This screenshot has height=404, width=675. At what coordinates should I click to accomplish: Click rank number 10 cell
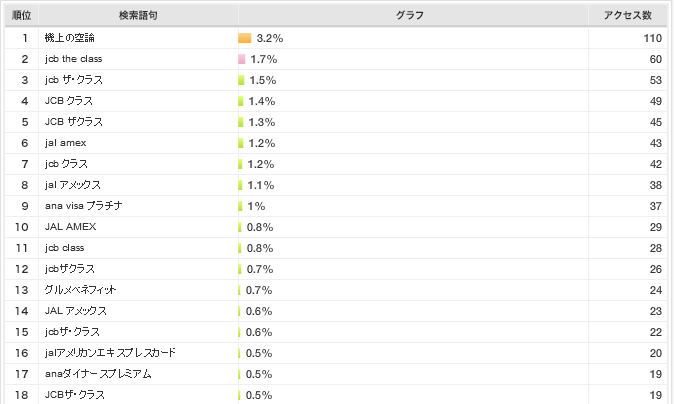(22, 227)
